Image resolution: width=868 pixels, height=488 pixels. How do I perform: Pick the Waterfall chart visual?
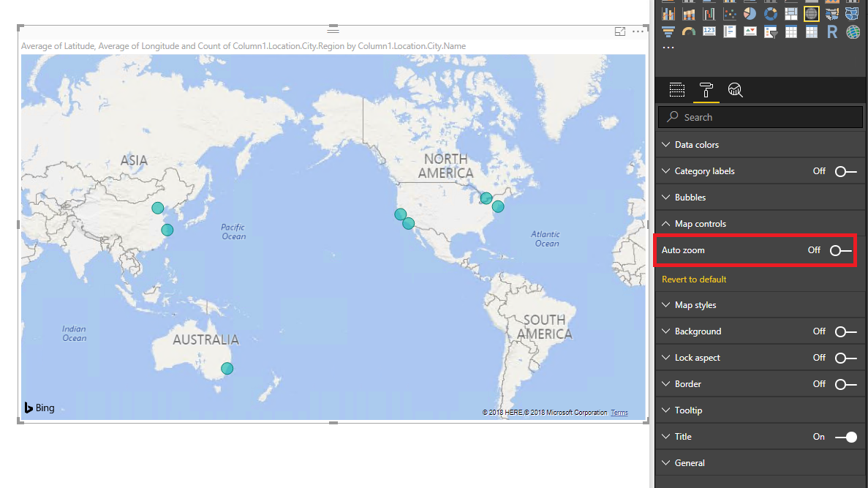(709, 14)
